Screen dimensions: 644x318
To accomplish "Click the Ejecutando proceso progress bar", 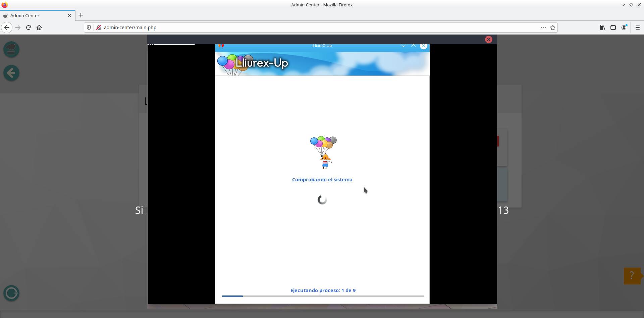I will point(323,296).
